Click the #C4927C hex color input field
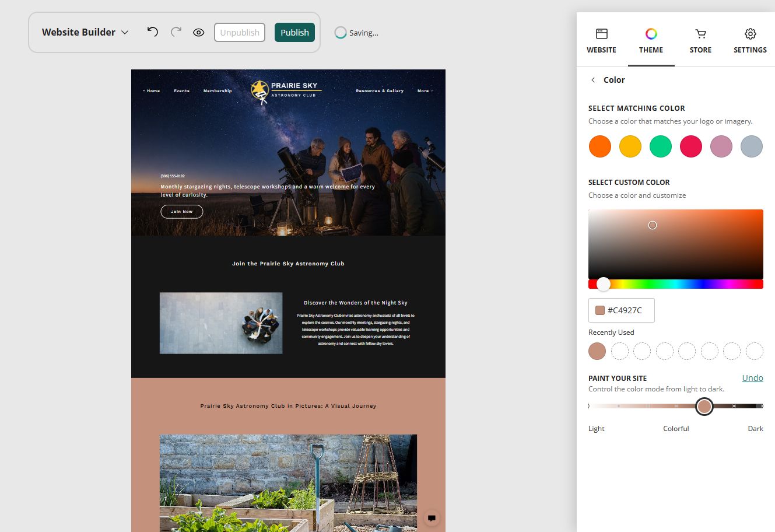 (621, 310)
